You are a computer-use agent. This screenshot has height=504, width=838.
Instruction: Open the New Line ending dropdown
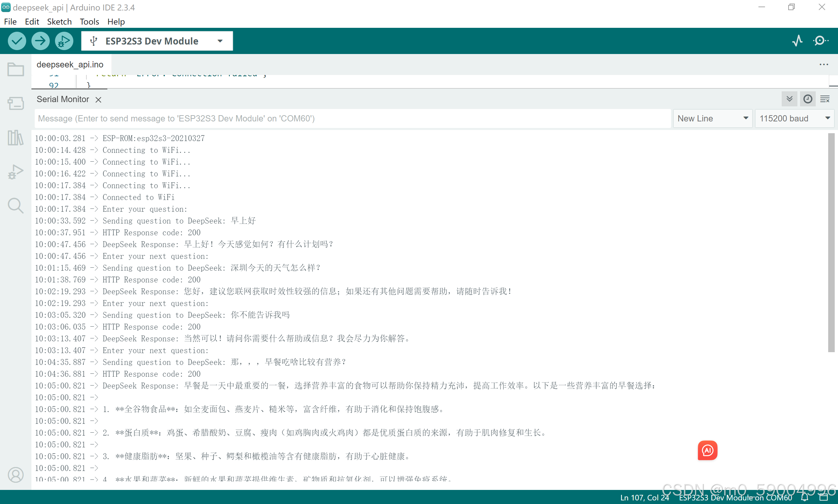pyautogui.click(x=712, y=118)
